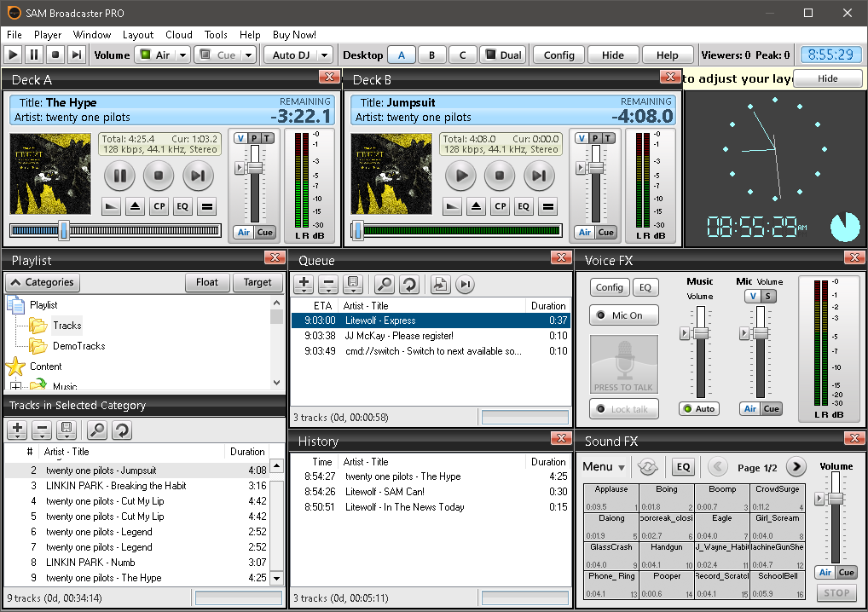The height and width of the screenshot is (612, 868).
Task: Click the Target button in Playlist
Action: click(258, 282)
